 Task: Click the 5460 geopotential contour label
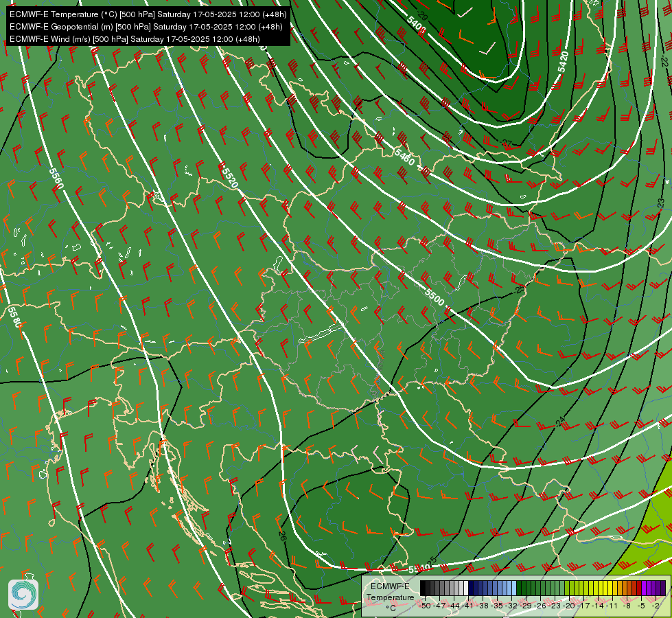click(x=405, y=157)
